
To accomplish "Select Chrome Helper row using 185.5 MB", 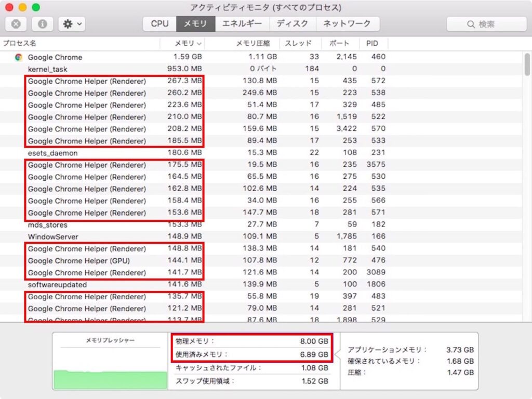I will 261,141.
